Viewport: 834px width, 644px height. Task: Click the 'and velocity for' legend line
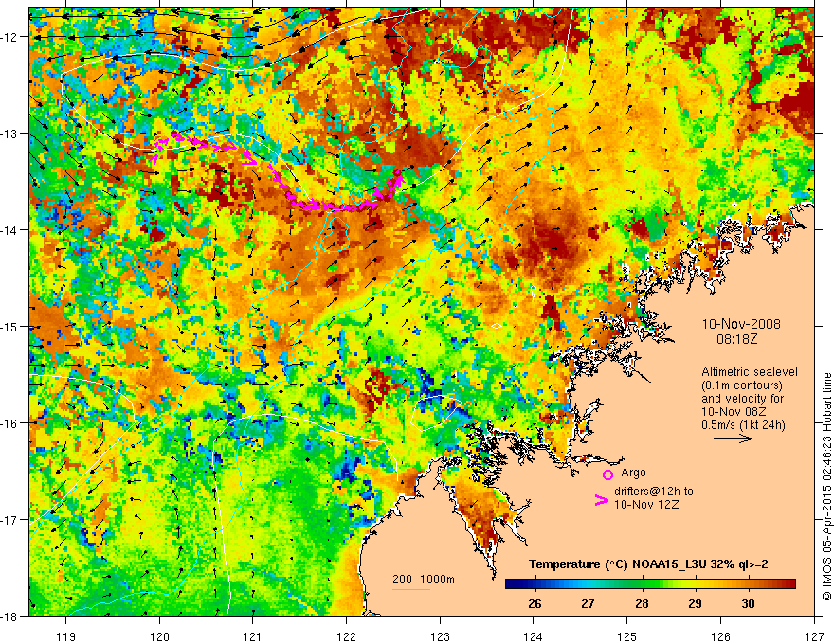(x=742, y=399)
